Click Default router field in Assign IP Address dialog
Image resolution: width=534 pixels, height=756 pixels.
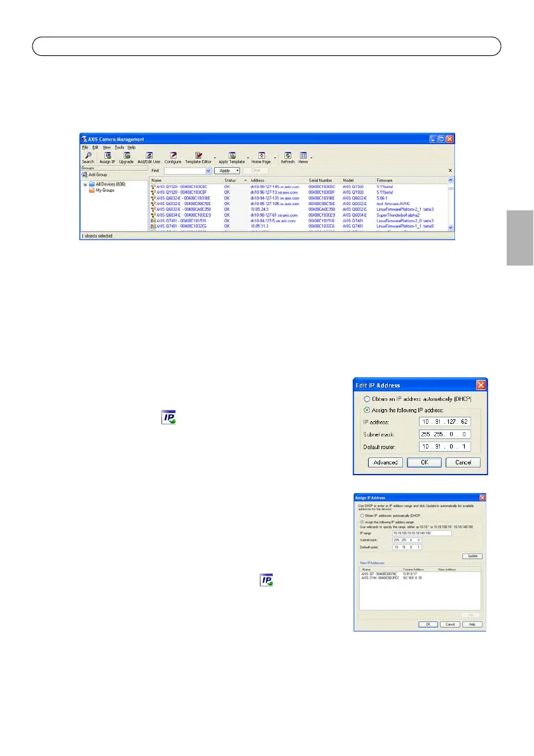pos(407,547)
